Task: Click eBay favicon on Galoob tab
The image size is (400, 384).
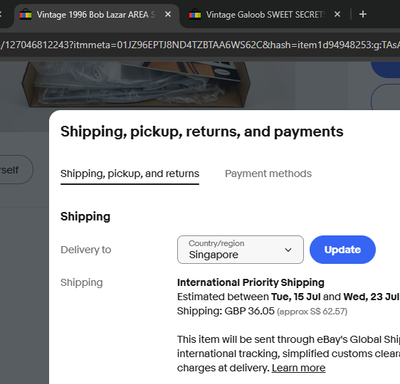Action: [195, 15]
